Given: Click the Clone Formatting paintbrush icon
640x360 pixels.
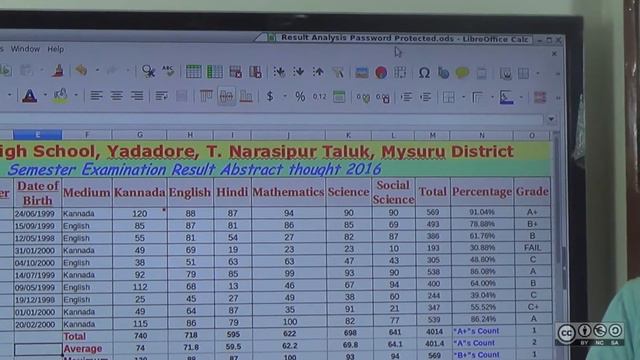Looking at the screenshot, I should tap(58, 71).
